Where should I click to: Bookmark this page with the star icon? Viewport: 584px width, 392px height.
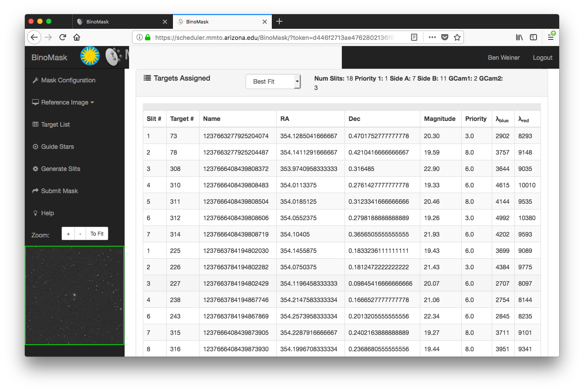pyautogui.click(x=457, y=38)
